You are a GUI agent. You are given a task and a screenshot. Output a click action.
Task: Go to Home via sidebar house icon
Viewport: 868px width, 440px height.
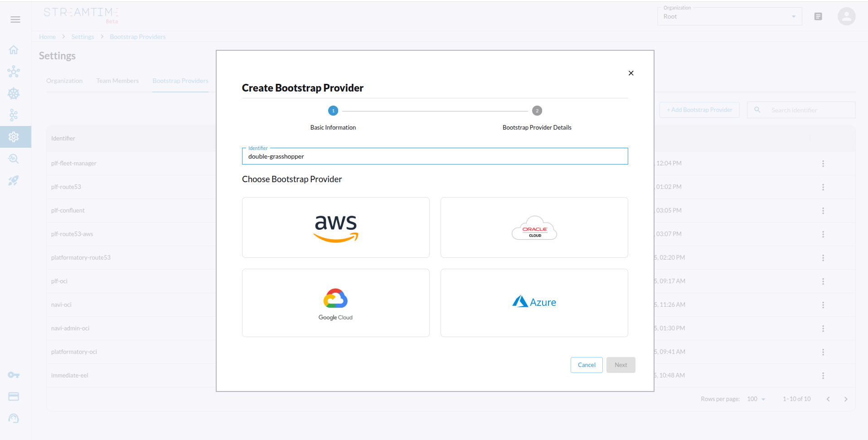point(14,50)
